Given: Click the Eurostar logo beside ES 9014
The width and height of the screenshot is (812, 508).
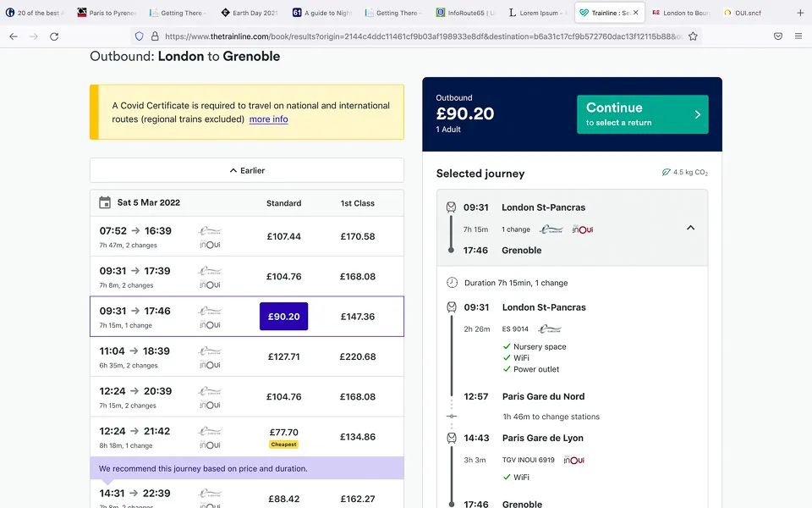Looking at the screenshot, I should pyautogui.click(x=550, y=329).
